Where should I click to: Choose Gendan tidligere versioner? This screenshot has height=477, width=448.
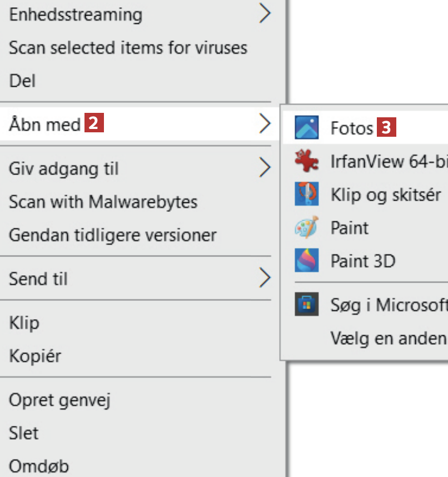click(x=112, y=235)
